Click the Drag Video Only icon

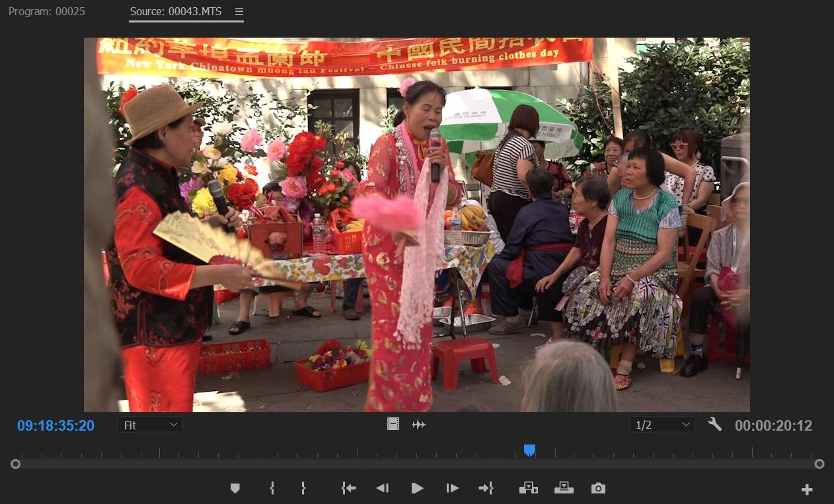[x=393, y=423]
